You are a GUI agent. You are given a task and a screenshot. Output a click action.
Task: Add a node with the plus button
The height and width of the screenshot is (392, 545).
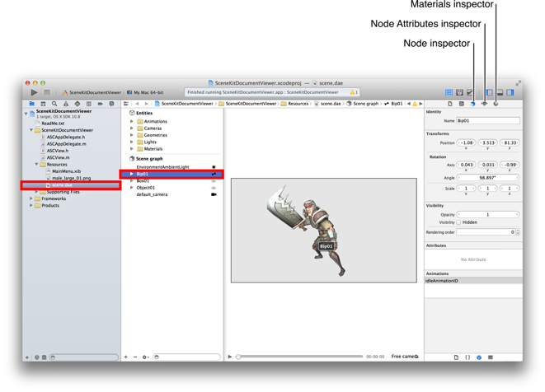(x=126, y=357)
